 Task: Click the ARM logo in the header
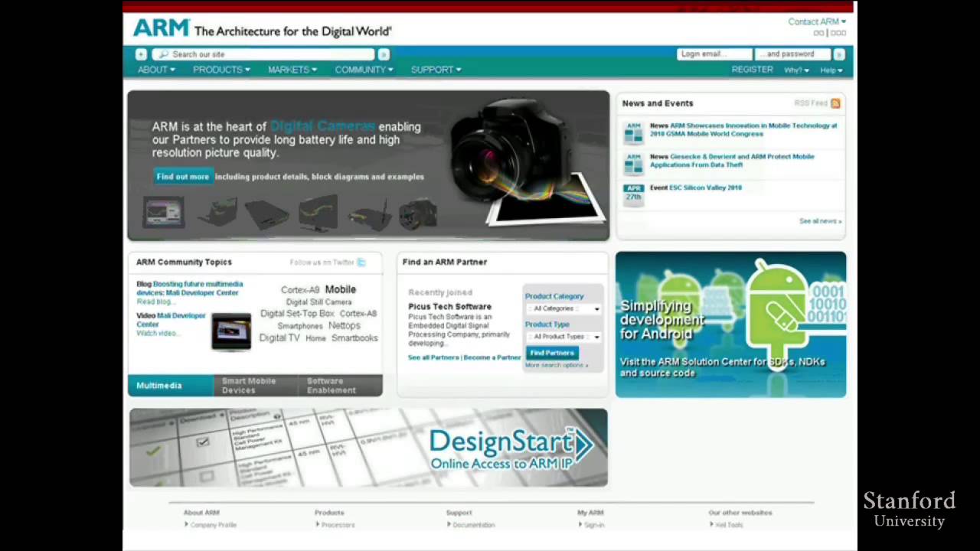pyautogui.click(x=161, y=28)
